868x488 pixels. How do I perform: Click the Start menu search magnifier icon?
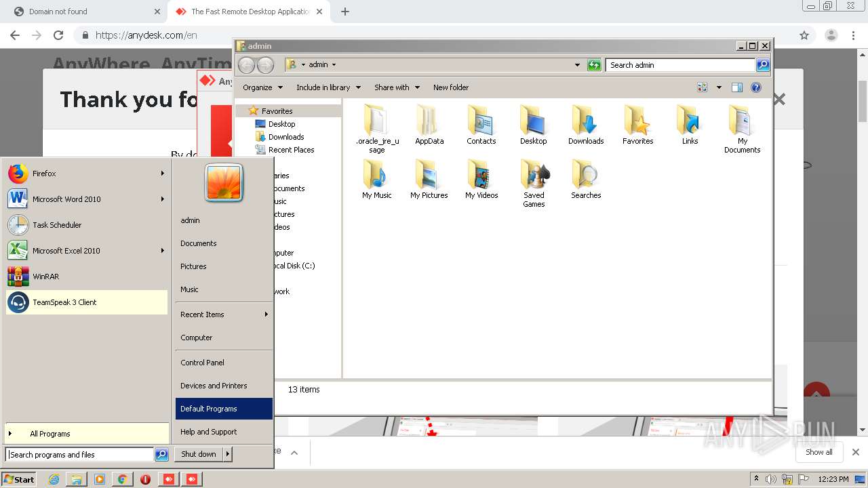pyautogui.click(x=161, y=455)
